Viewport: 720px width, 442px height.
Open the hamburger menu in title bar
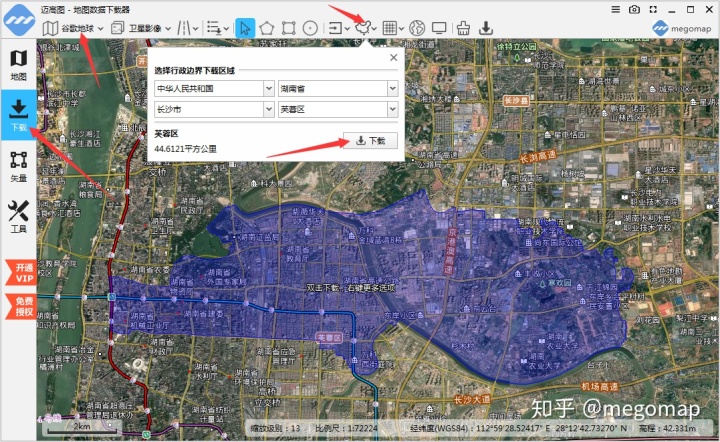pos(616,9)
